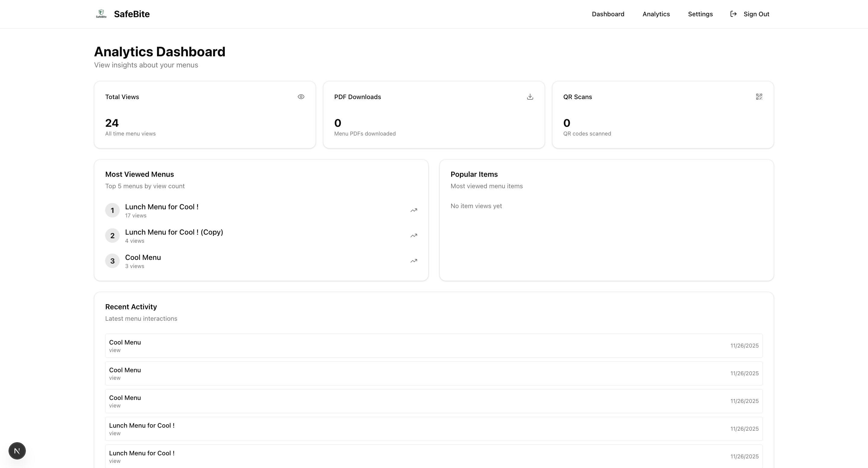868x468 pixels.
Task: Click the eye icon on Total Views card
Action: pyautogui.click(x=301, y=97)
